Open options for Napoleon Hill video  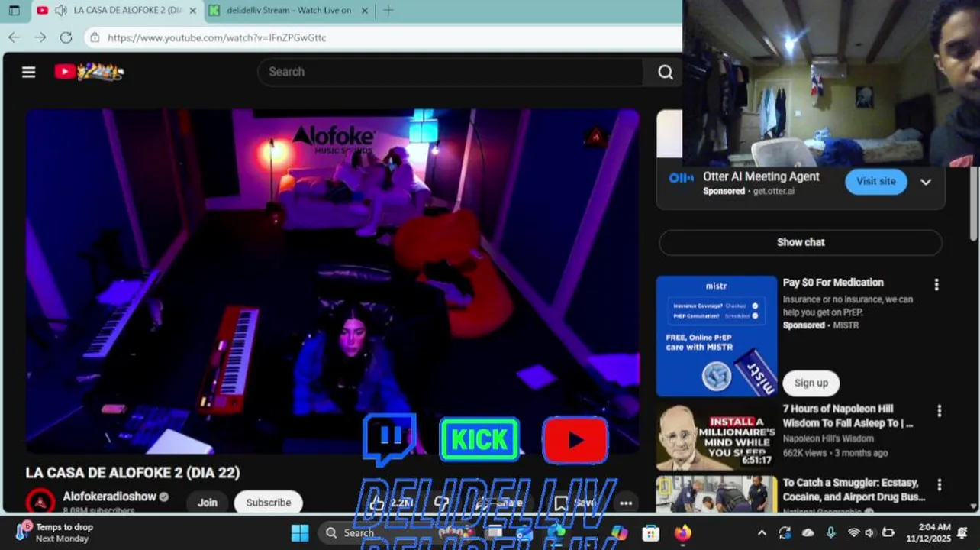(x=939, y=411)
